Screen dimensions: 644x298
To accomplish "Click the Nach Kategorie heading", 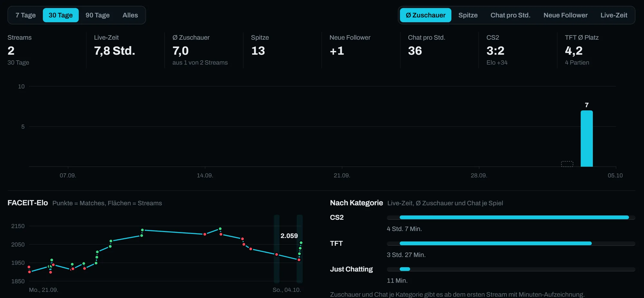I will click(356, 203).
